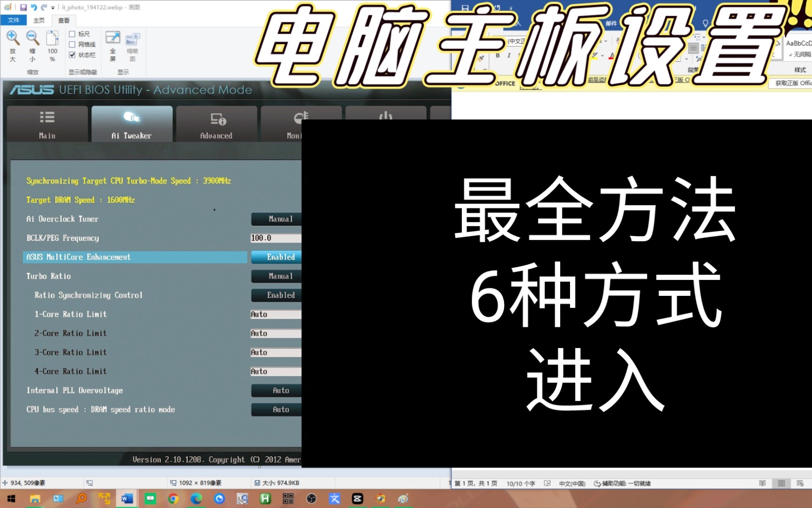Open the Windows Start menu

tap(11, 499)
